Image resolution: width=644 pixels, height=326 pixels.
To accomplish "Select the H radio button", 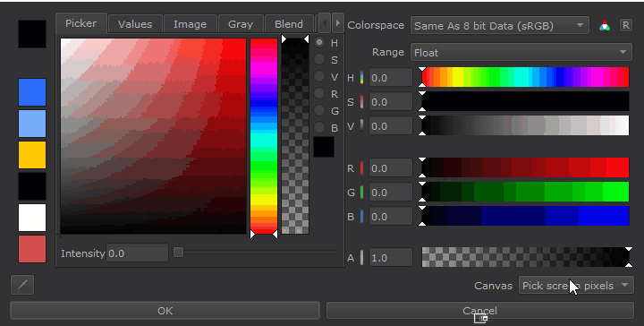I will pyautogui.click(x=319, y=42).
